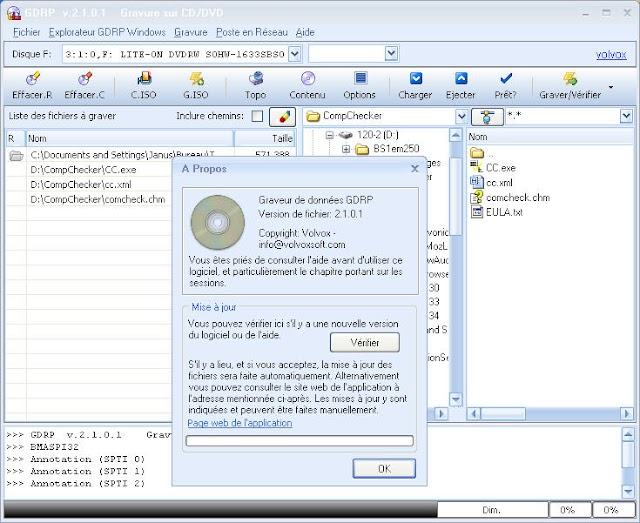Select D:\CompChecker\CC.exe in burn list
Image resolution: width=640 pixels, height=523 pixels.
pos(83,170)
